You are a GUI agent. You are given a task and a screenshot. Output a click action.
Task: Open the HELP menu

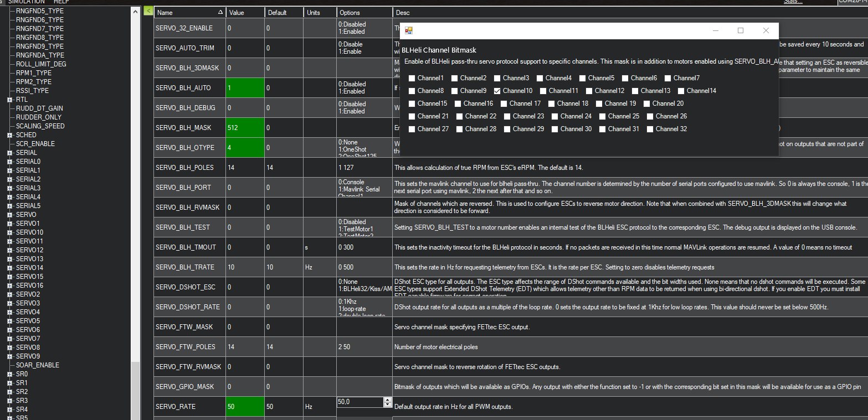(x=61, y=2)
